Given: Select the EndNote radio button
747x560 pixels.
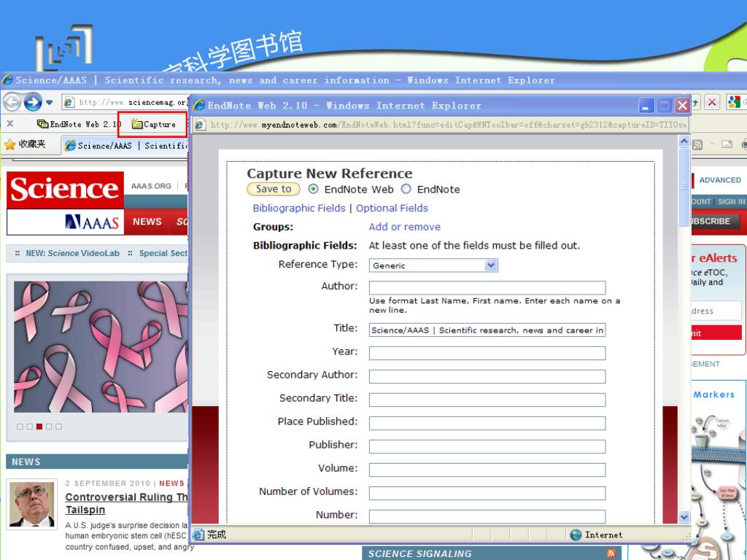Looking at the screenshot, I should pos(406,189).
